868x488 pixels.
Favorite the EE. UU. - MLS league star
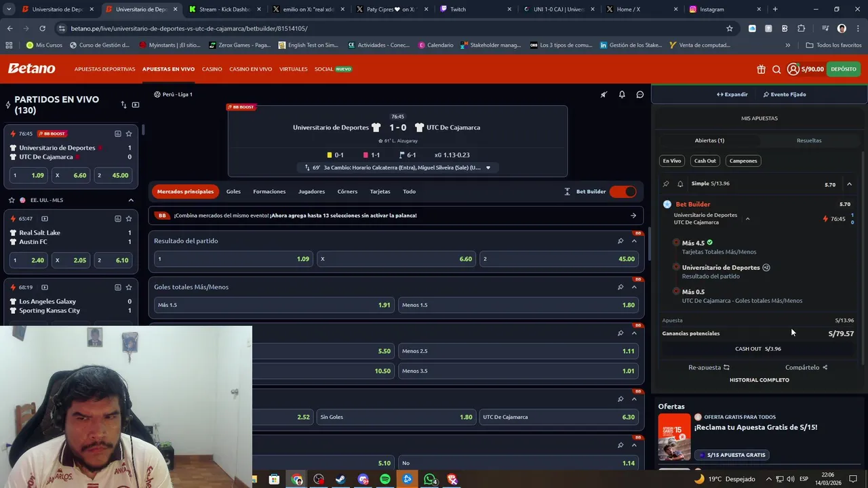(x=12, y=201)
